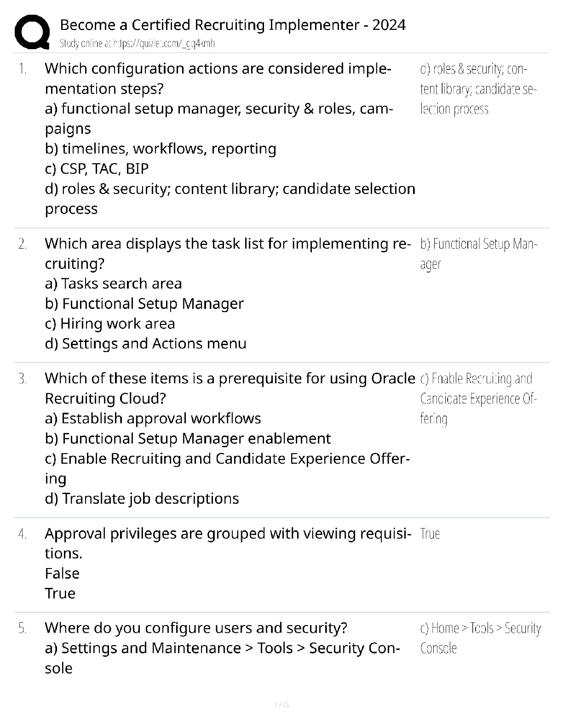Click question 3 answer in right column
The height and width of the screenshot is (728, 563).
pos(478,398)
